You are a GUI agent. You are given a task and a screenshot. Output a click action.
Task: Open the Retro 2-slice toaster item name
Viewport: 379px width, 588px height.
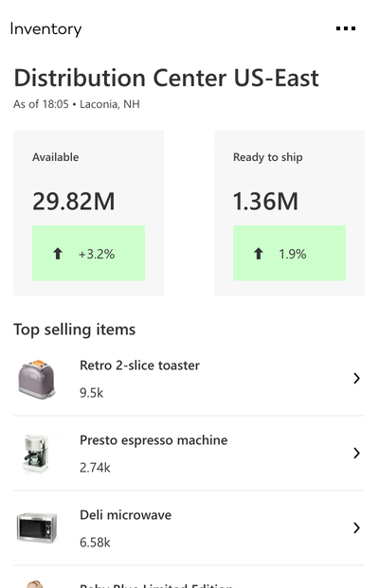139,365
